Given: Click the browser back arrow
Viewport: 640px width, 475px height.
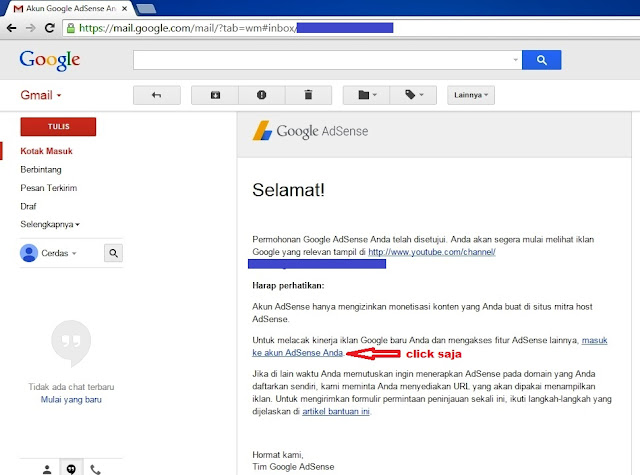Looking at the screenshot, I should pos(11,28).
